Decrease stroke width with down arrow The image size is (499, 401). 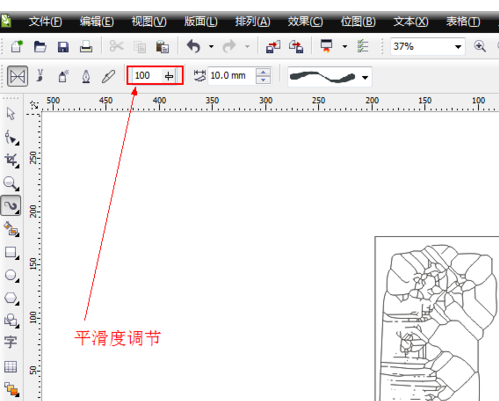(263, 80)
